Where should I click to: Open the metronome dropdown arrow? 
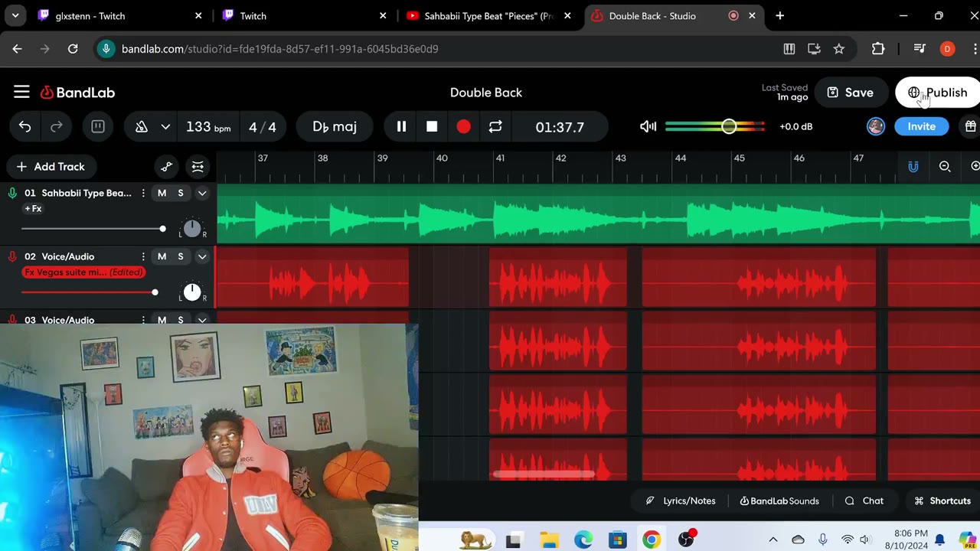pyautogui.click(x=165, y=127)
